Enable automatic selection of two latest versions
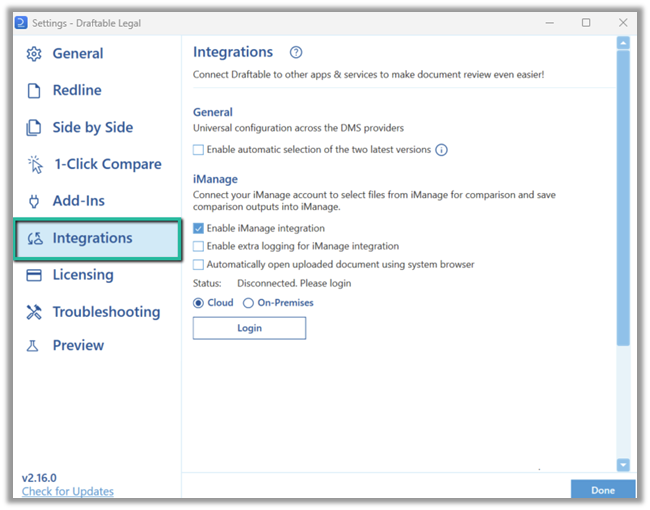650x510 pixels. [199, 150]
